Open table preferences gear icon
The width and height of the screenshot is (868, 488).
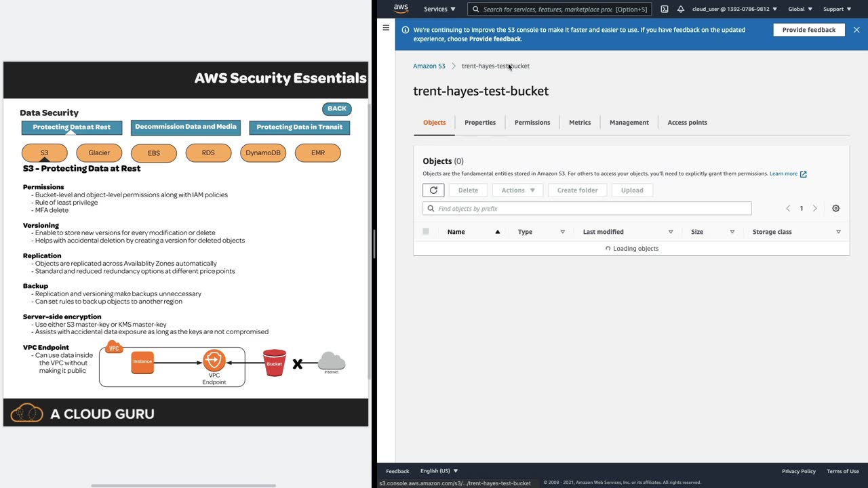click(x=835, y=209)
